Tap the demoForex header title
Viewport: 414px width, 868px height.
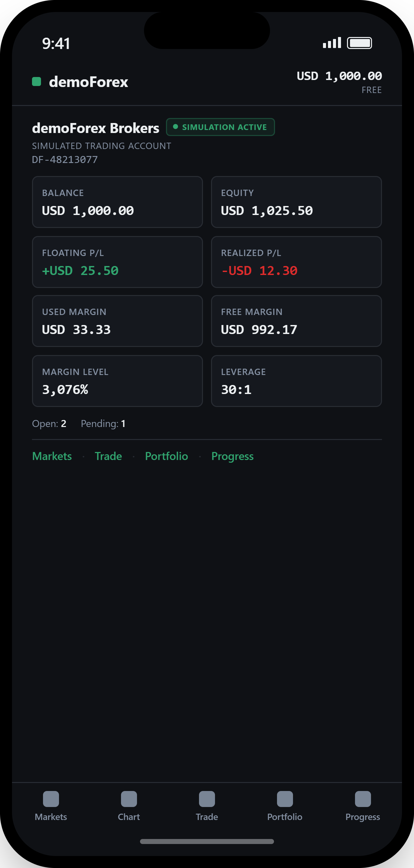(x=88, y=82)
